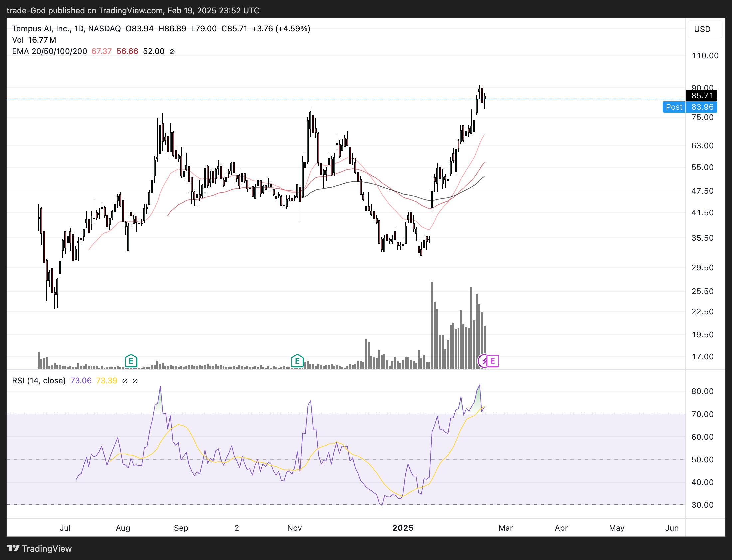This screenshot has height=560, width=732.
Task: Click the Jun label on time axis
Action: point(672,528)
